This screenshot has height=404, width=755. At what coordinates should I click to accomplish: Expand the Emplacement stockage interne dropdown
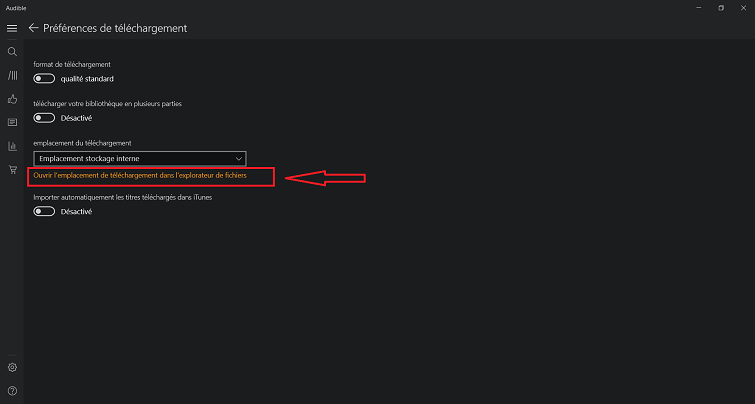pos(140,158)
